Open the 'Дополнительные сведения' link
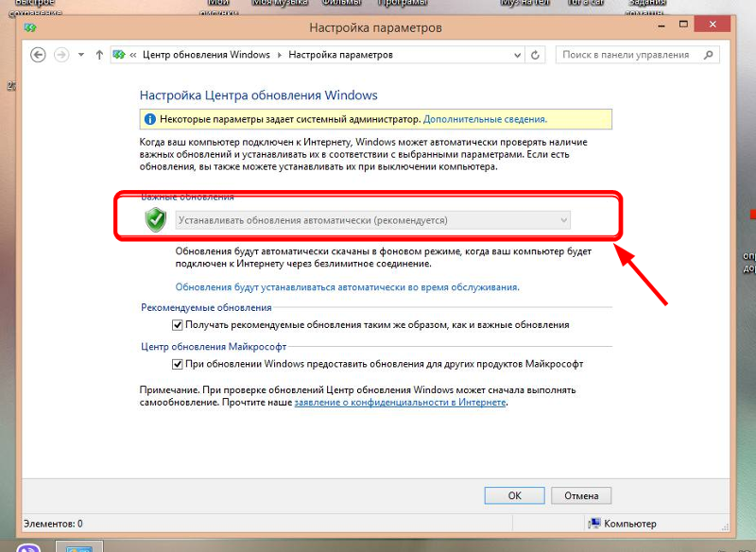 point(485,119)
